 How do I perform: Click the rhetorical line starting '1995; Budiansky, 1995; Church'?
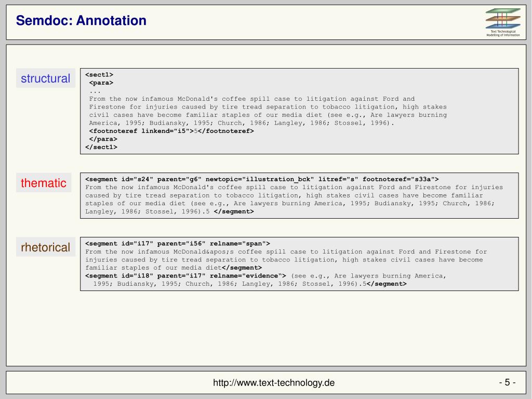tap(250, 284)
